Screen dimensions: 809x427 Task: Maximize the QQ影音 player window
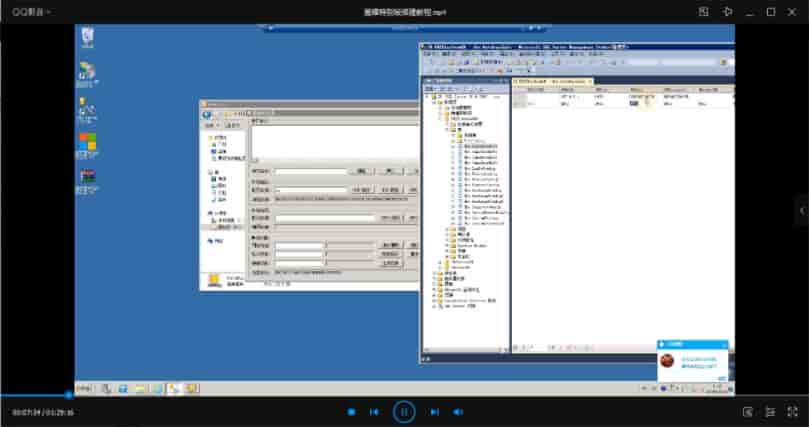point(770,12)
